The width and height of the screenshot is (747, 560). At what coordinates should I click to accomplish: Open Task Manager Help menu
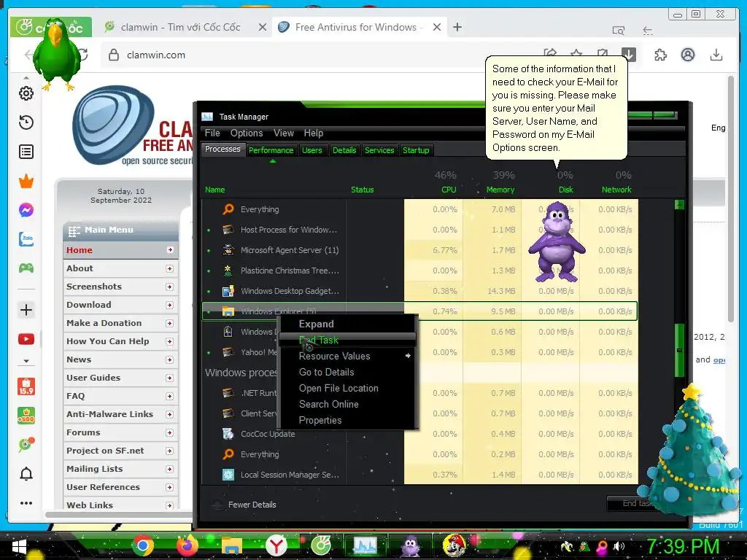314,133
